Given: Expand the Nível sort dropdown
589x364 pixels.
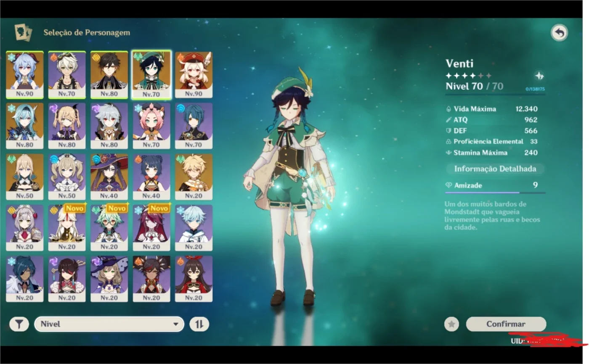Looking at the screenshot, I should [109, 324].
